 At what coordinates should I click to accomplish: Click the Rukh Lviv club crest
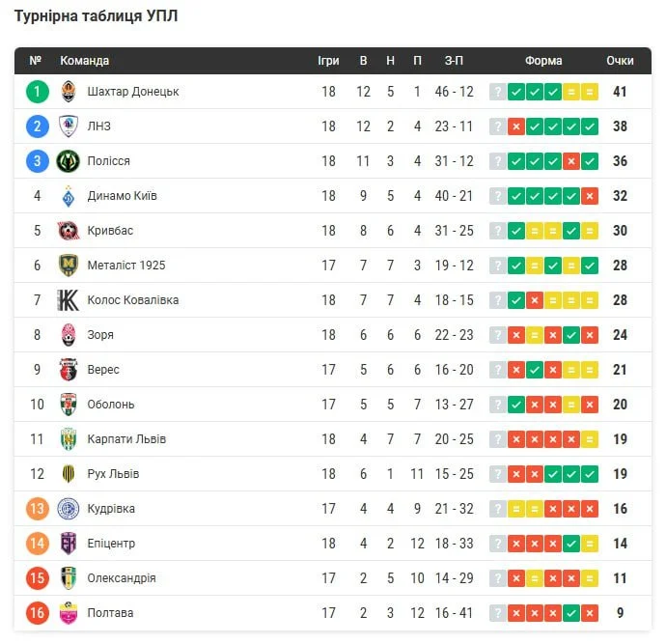pyautogui.click(x=68, y=474)
